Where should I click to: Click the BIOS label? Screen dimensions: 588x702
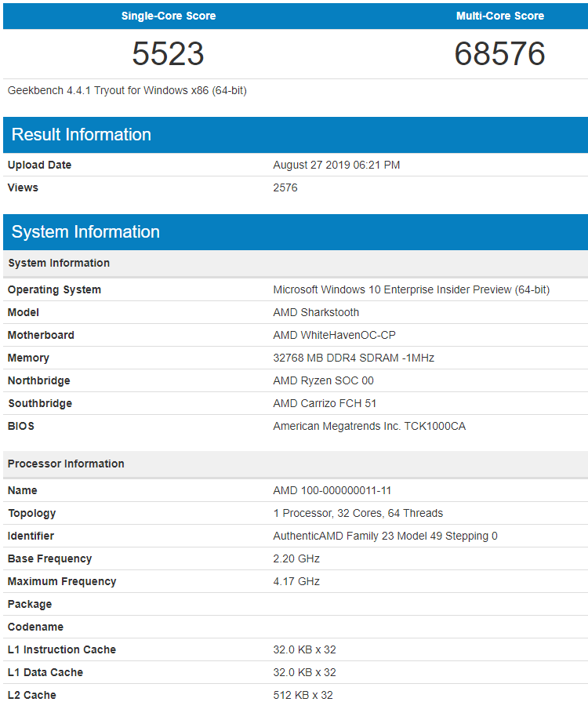tap(21, 426)
